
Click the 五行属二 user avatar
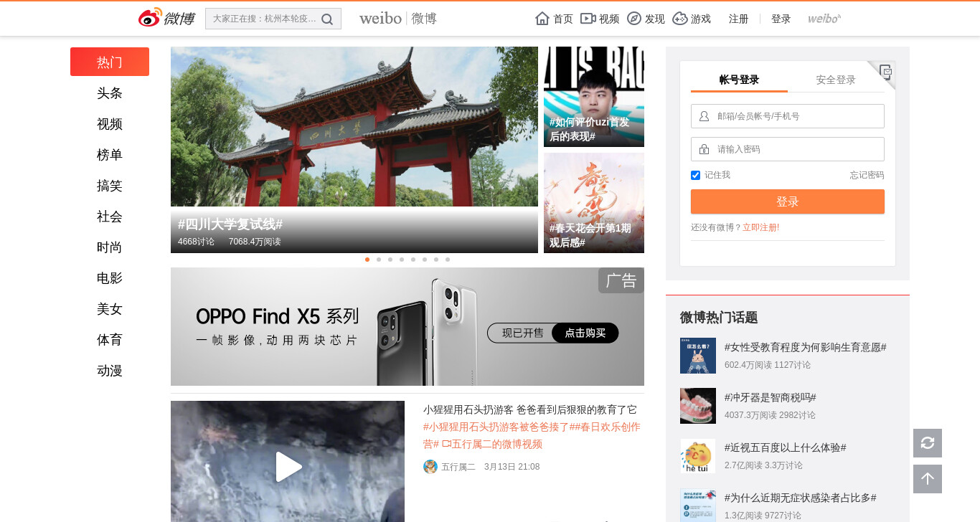click(x=430, y=467)
